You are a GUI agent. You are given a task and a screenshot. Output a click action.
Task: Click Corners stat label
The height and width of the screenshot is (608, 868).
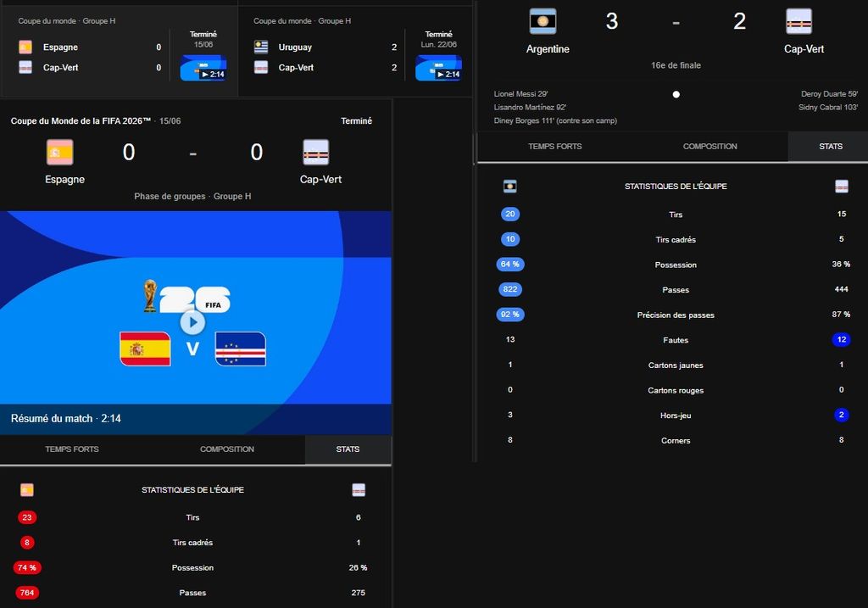tap(676, 441)
